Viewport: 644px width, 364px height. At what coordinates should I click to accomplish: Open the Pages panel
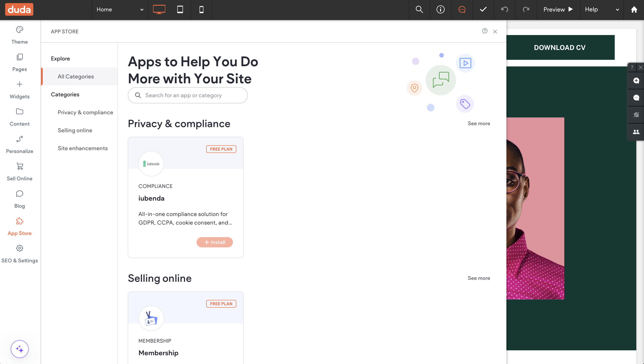[19, 62]
